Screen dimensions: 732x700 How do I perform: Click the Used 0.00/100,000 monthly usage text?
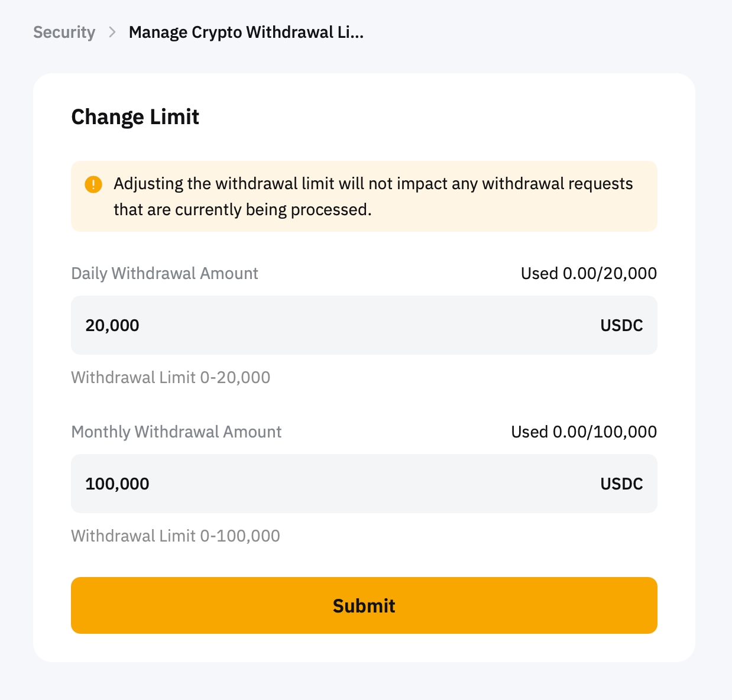(x=584, y=432)
